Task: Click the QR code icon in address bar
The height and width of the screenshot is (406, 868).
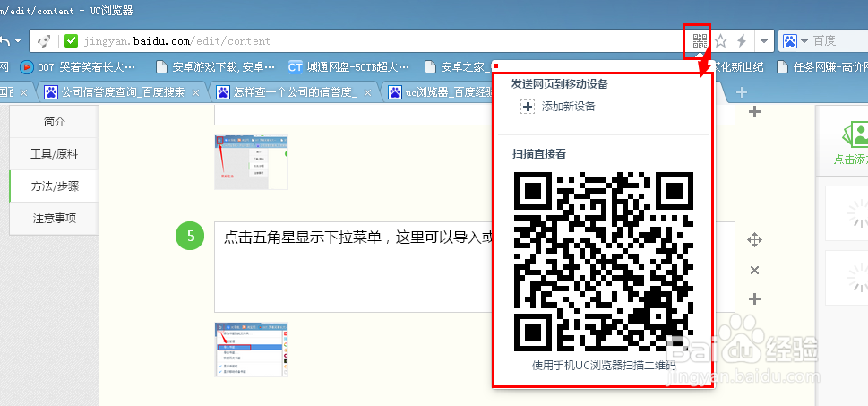Action: pyautogui.click(x=700, y=40)
